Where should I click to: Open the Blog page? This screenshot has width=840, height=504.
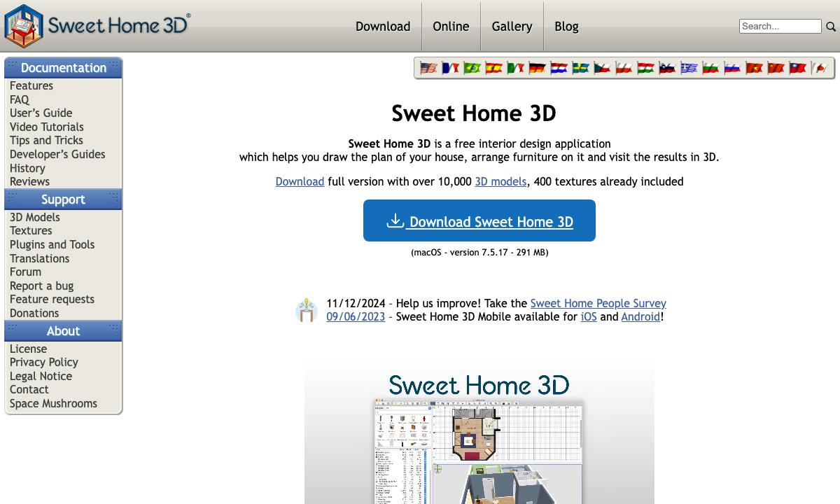click(566, 26)
